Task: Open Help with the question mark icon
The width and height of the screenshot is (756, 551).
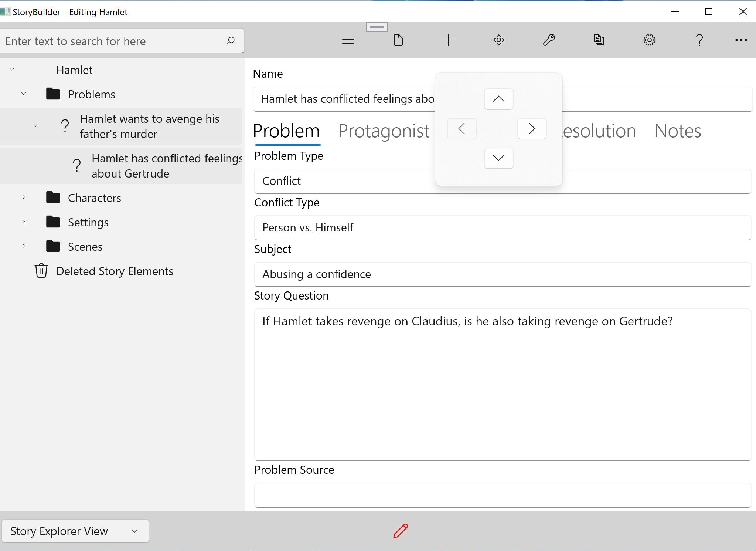Action: pos(698,40)
